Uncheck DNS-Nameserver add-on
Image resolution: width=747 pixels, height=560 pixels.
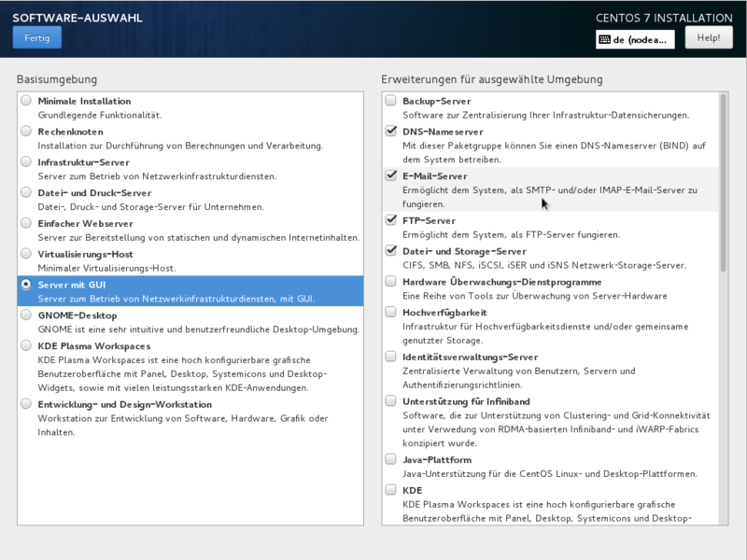[x=390, y=131]
